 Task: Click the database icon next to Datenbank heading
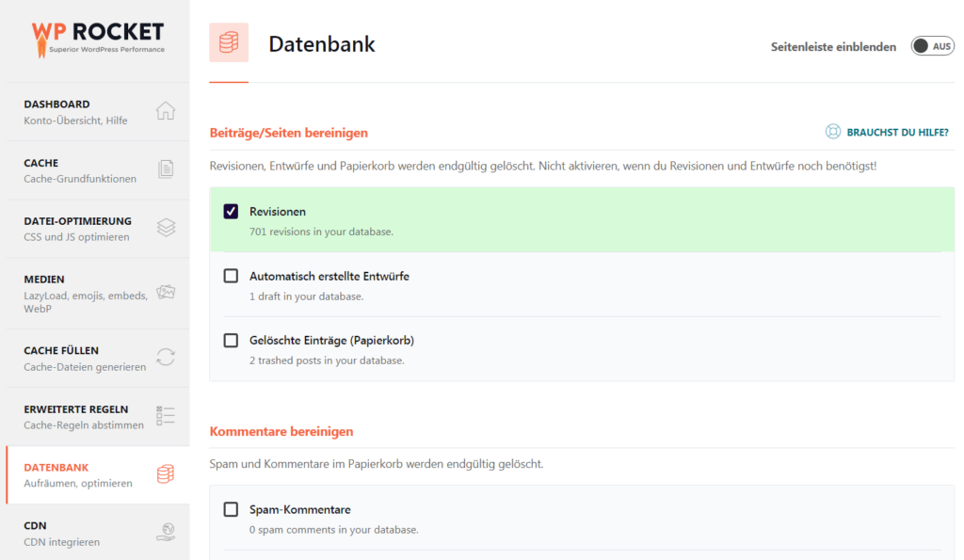point(229,43)
